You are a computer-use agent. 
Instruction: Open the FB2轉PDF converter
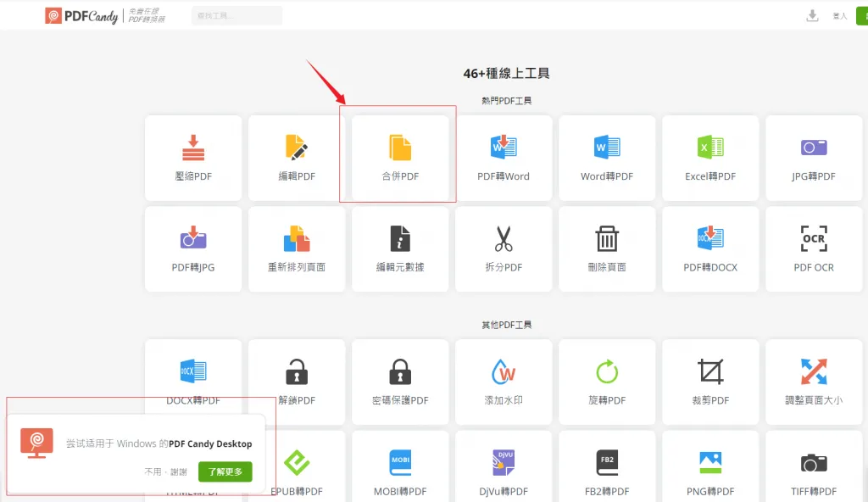click(607, 466)
